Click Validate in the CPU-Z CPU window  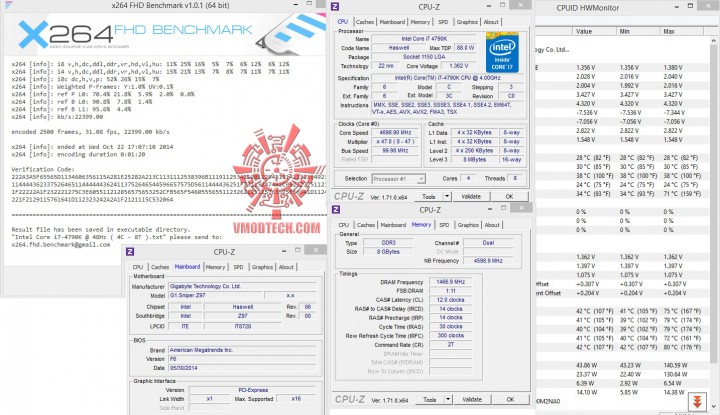pos(471,196)
